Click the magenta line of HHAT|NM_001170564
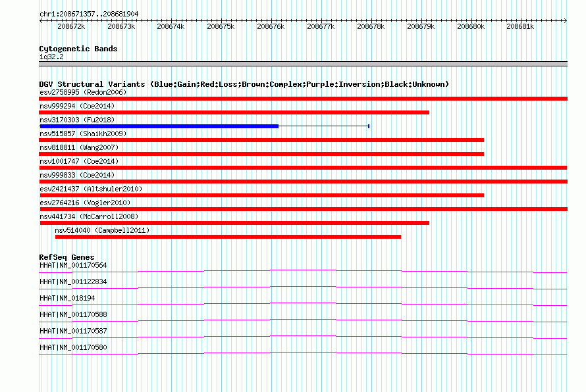 303,271
